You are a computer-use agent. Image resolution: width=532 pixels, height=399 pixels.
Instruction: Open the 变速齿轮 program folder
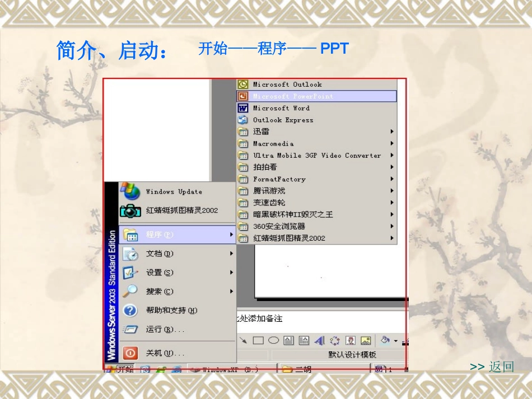tap(316, 203)
